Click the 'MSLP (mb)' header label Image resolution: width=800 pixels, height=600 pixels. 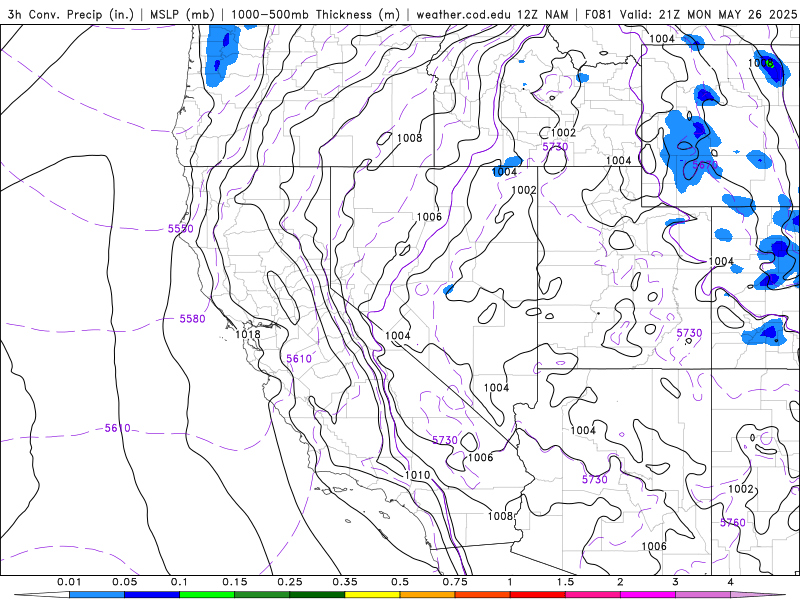[182, 15]
